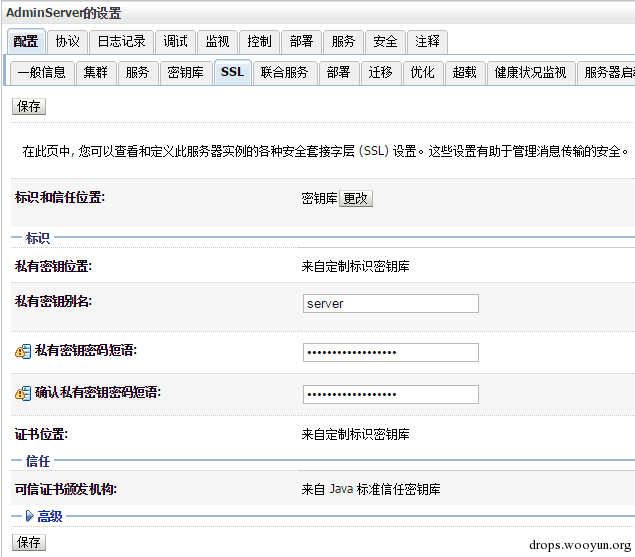
Task: Click warning icon beside 私有密钥密码短语
Action: tap(23, 351)
